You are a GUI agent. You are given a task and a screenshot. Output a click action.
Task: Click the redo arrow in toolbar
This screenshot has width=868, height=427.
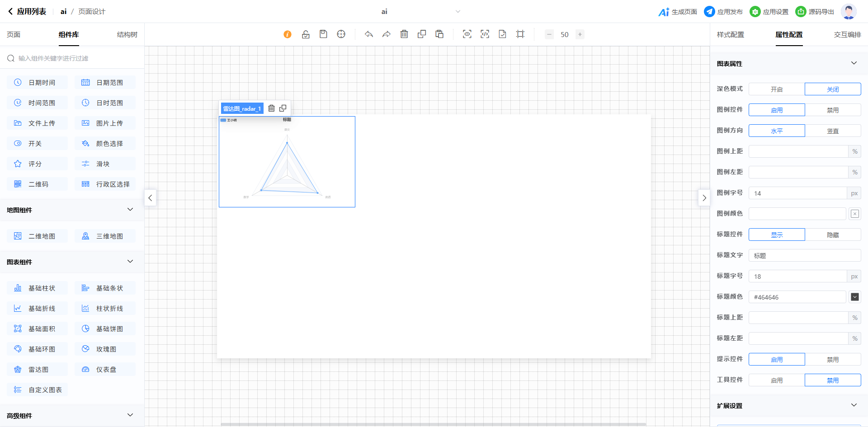[x=386, y=34]
